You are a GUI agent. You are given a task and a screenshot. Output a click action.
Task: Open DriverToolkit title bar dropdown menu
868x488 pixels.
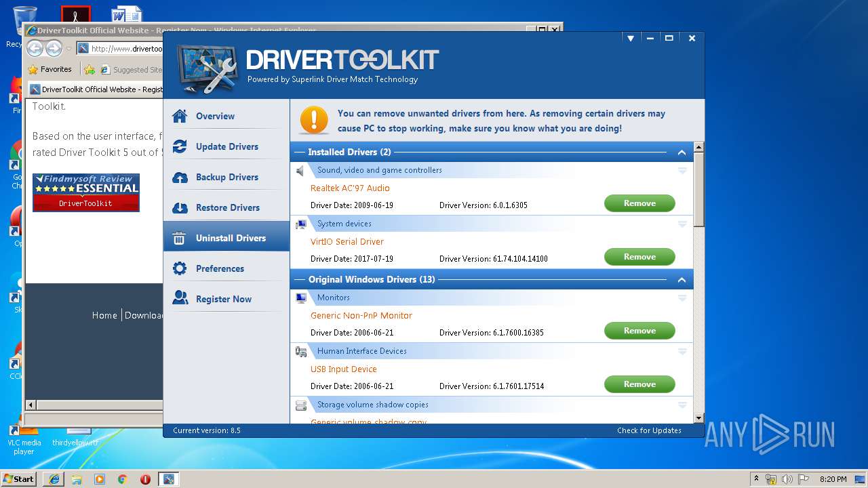631,39
